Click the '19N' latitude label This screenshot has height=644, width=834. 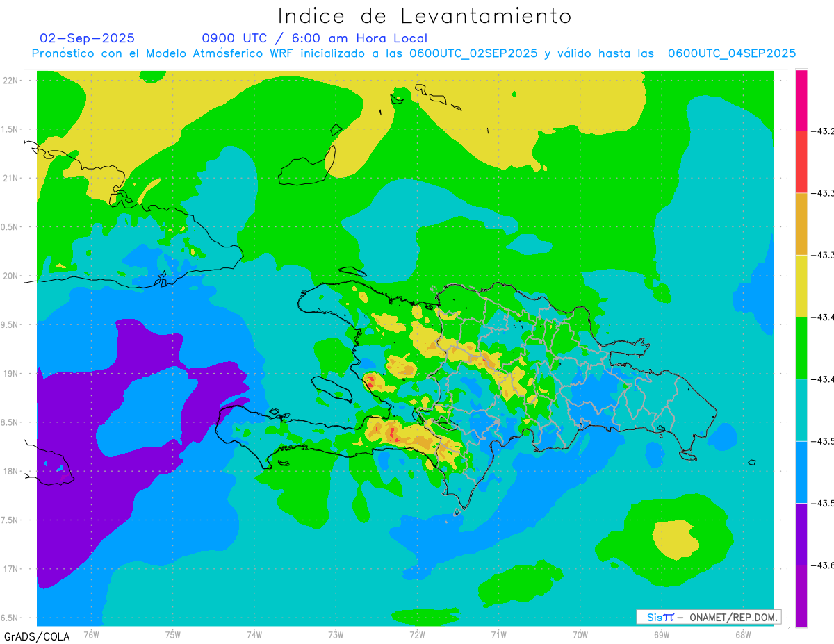pyautogui.click(x=12, y=374)
